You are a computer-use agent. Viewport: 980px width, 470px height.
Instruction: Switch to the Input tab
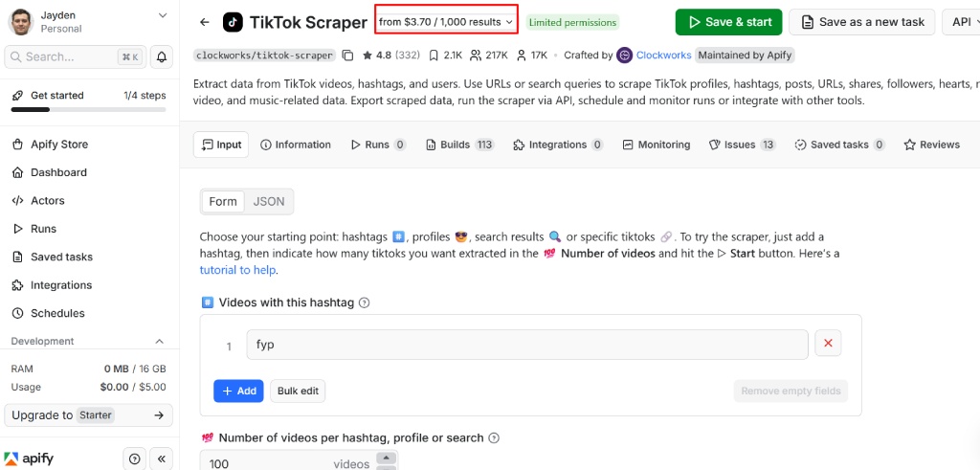(x=221, y=145)
